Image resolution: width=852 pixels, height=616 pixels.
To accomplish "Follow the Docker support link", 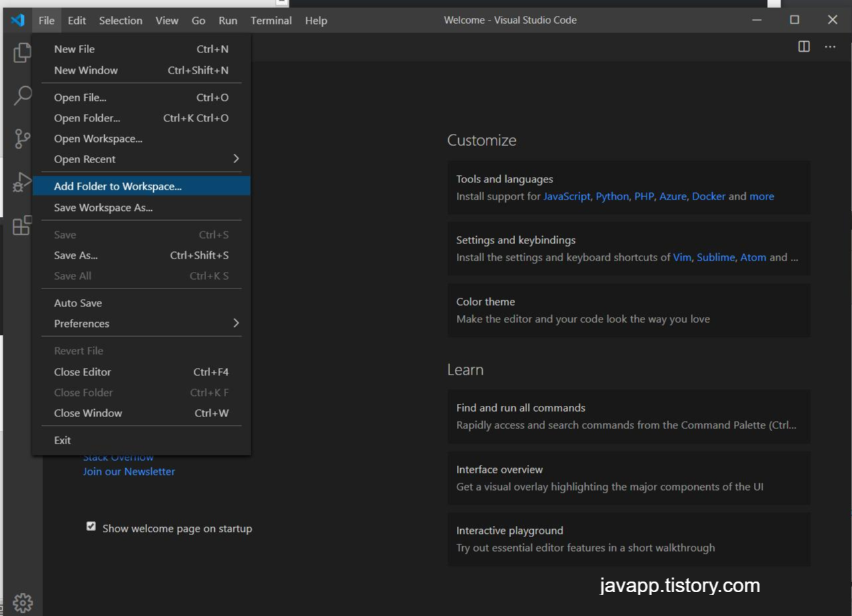I will (709, 196).
